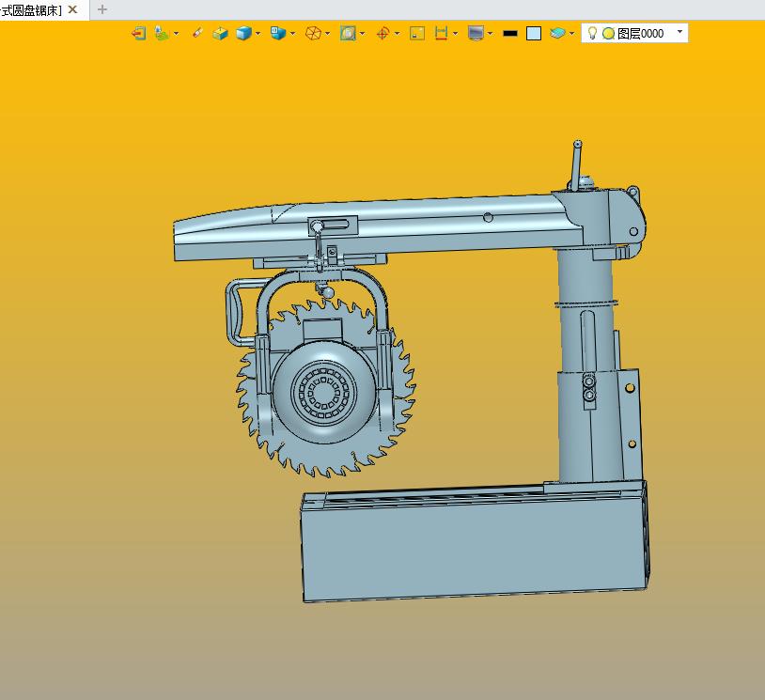
Task: Click the exit icon with red arrow
Action: (x=138, y=33)
